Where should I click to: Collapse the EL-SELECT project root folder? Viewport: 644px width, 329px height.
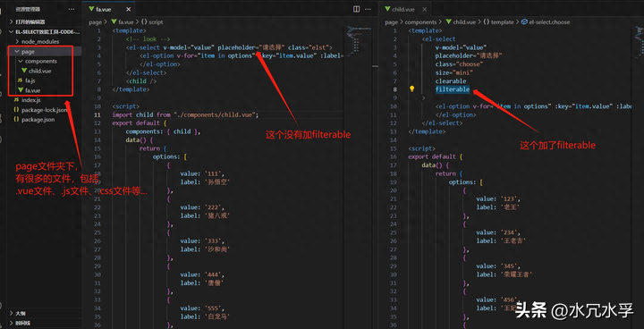[45, 31]
